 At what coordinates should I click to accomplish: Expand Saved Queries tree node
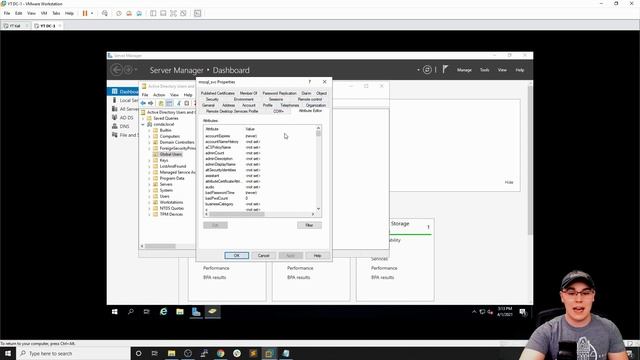[x=143, y=118]
